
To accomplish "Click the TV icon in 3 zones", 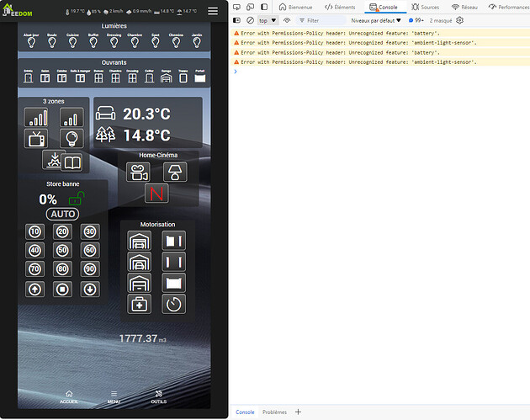I will click(36, 138).
